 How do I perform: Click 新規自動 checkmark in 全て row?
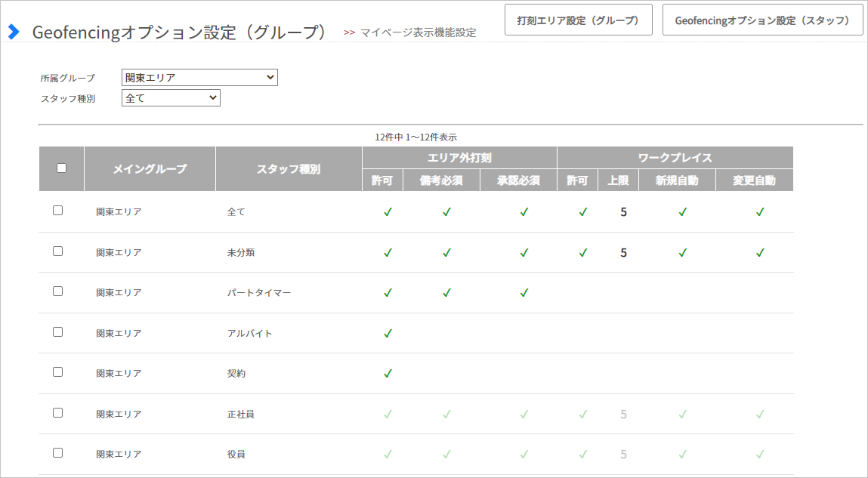pos(683,211)
